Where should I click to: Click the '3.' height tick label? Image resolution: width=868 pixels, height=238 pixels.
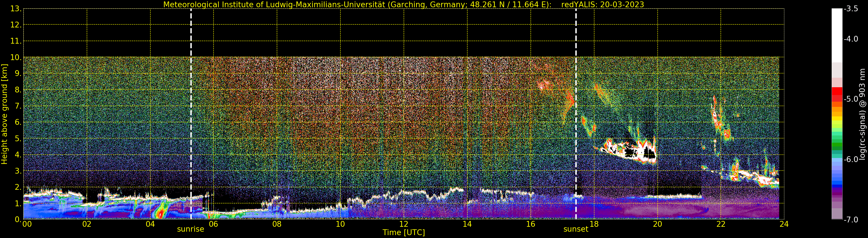pos(18,171)
